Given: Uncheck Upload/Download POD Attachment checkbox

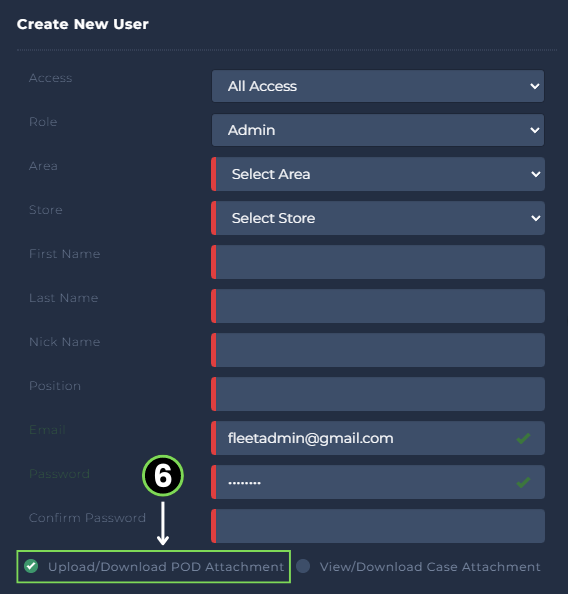Looking at the screenshot, I should coord(31,566).
